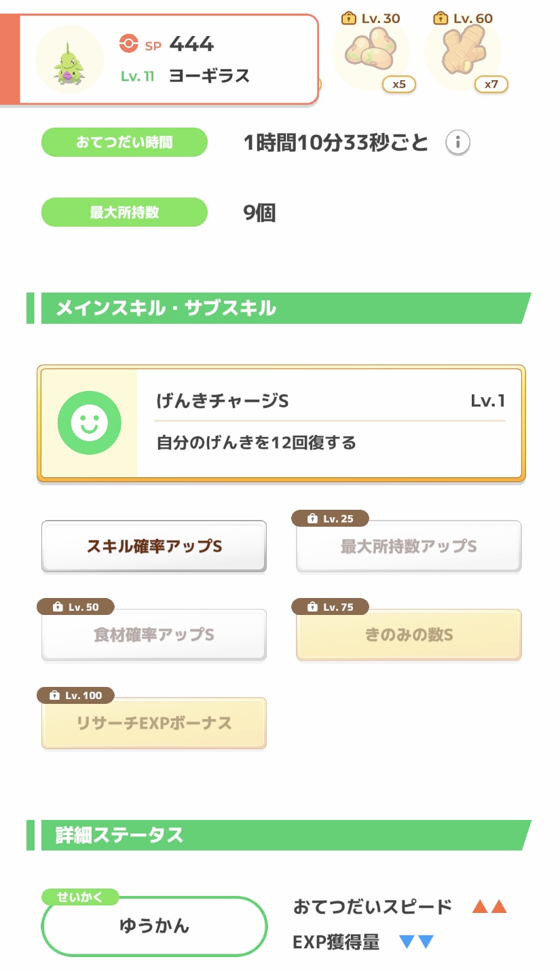Tap the info icon beside helping time
The image size is (560, 972).
click(458, 143)
